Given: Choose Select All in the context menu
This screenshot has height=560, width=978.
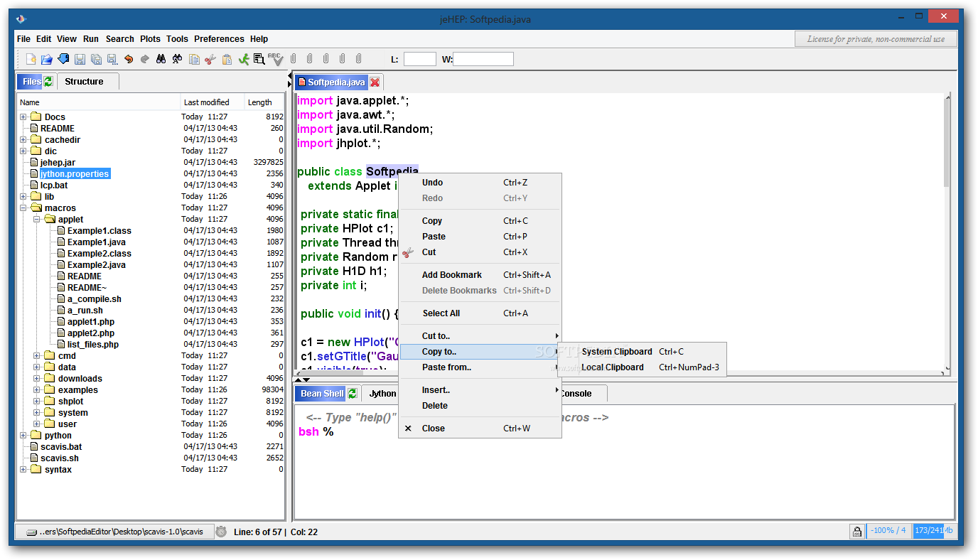Looking at the screenshot, I should (480, 313).
